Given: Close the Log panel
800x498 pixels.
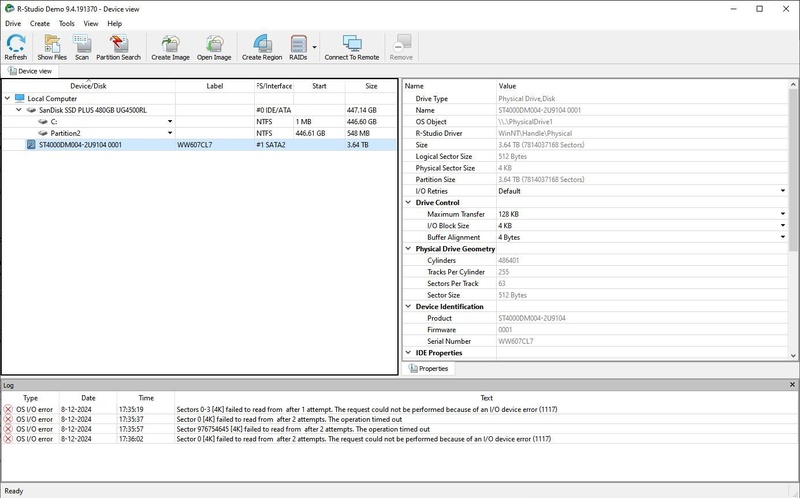Looking at the screenshot, I should pyautogui.click(x=792, y=385).
